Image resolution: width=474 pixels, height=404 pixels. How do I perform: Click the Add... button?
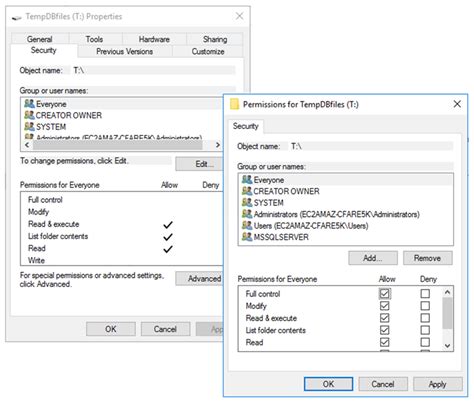(x=373, y=258)
